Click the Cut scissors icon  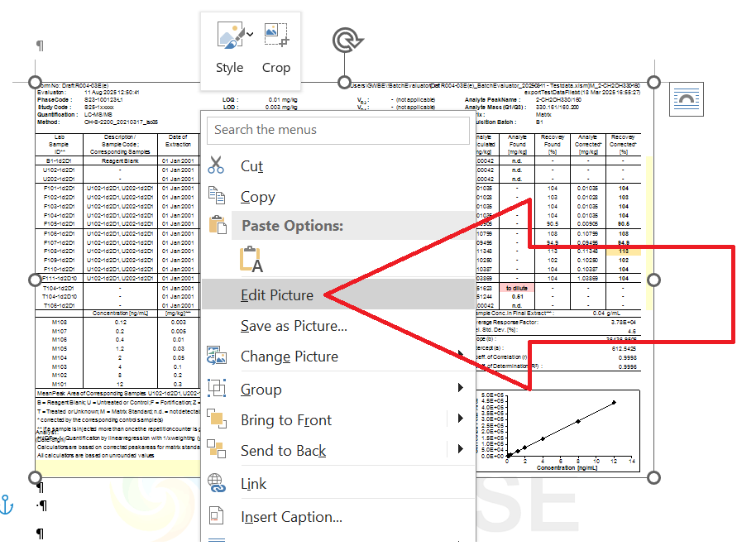(x=217, y=165)
